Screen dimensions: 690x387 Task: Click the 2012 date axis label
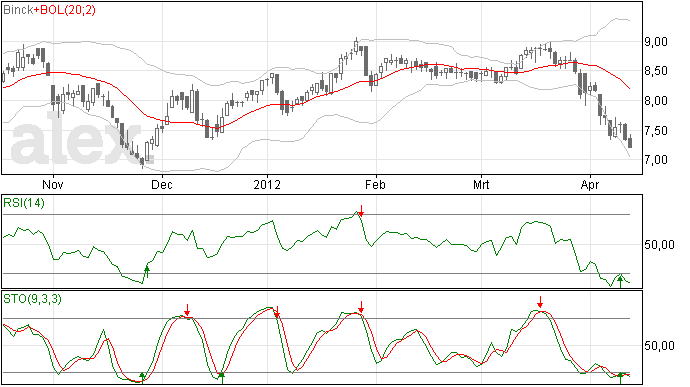267,184
